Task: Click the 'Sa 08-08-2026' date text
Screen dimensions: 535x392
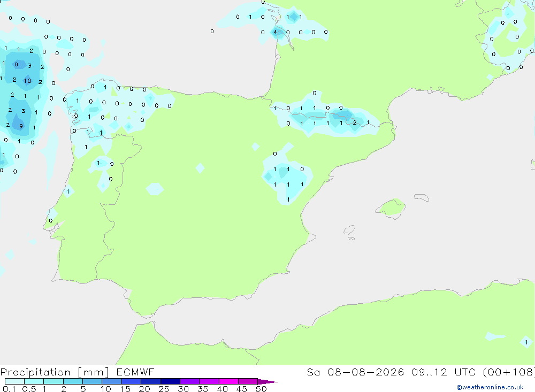Action: coord(355,372)
